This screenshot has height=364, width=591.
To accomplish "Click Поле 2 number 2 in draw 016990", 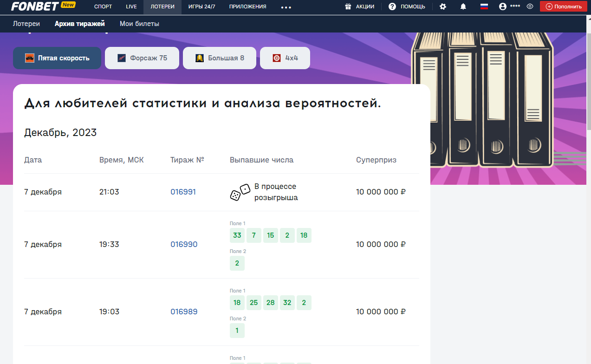I will (x=237, y=263).
